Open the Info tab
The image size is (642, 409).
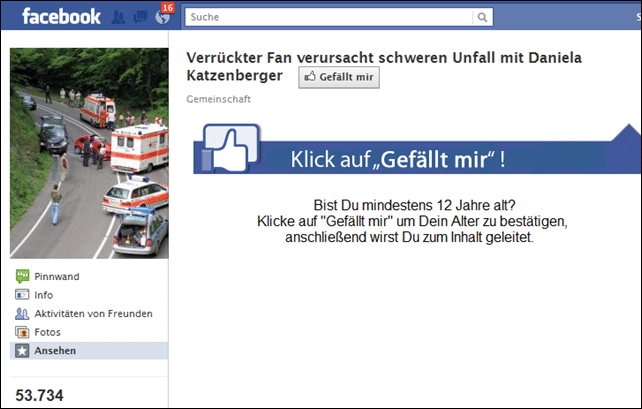43,295
